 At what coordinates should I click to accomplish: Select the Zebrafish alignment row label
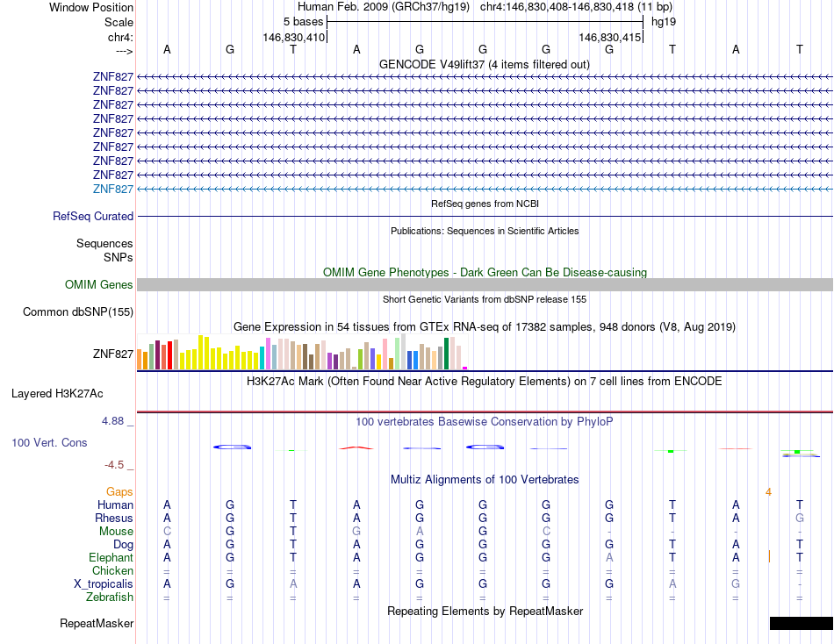[110, 597]
